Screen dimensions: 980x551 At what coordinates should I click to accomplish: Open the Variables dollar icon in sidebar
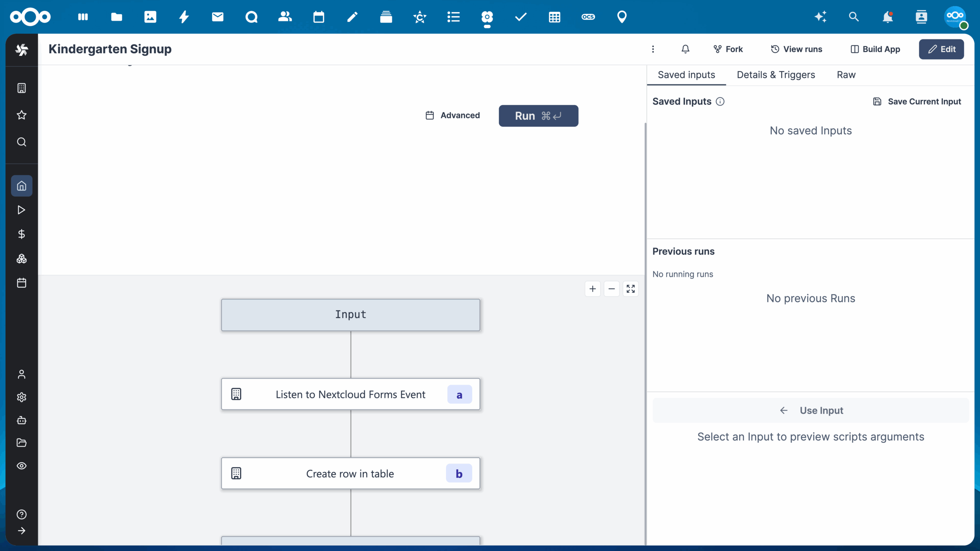click(x=21, y=234)
